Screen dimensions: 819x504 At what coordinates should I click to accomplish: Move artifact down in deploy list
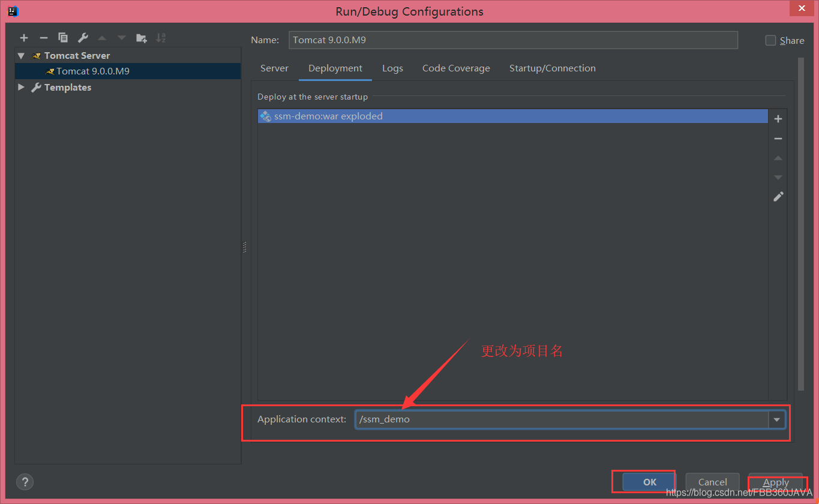[778, 177]
